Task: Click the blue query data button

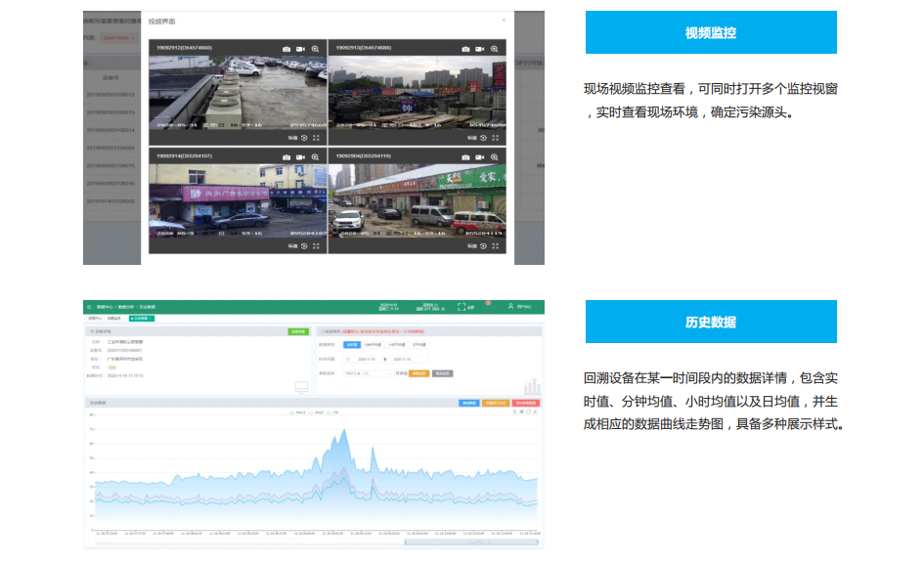Action: coord(469,403)
